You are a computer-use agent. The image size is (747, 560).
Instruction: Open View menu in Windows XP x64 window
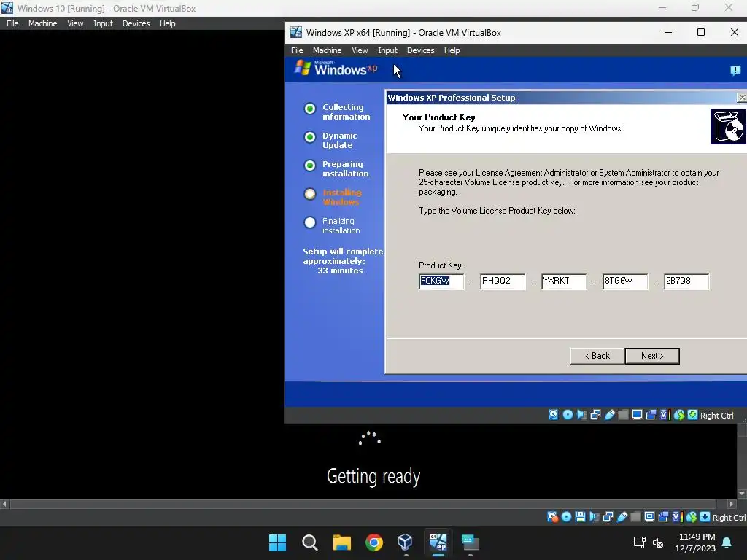pos(360,50)
